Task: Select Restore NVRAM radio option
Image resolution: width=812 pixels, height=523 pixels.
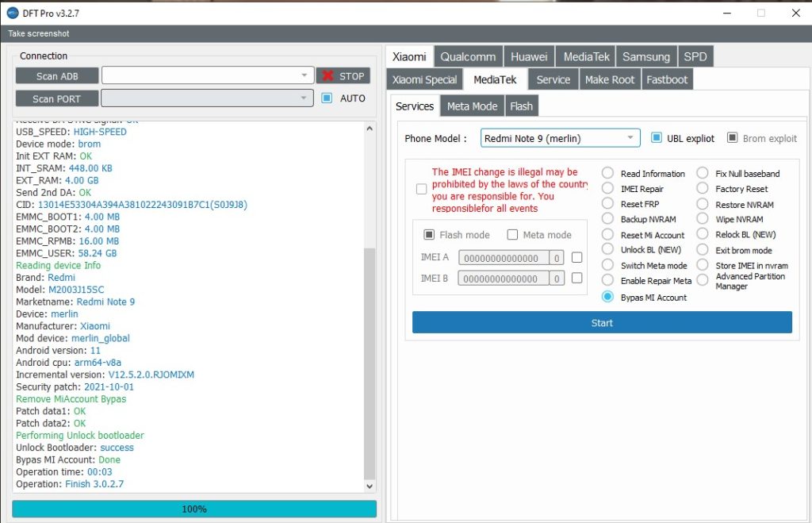Action: [x=703, y=204]
